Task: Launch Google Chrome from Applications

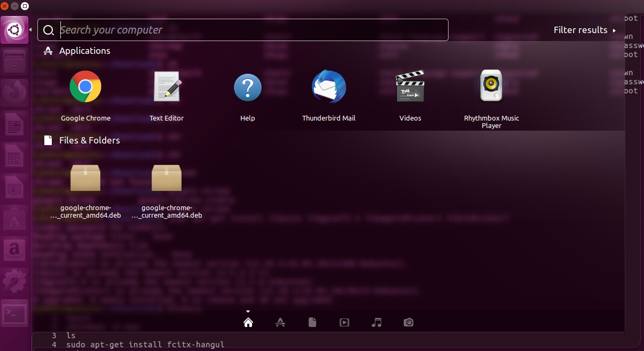Action: pos(85,96)
